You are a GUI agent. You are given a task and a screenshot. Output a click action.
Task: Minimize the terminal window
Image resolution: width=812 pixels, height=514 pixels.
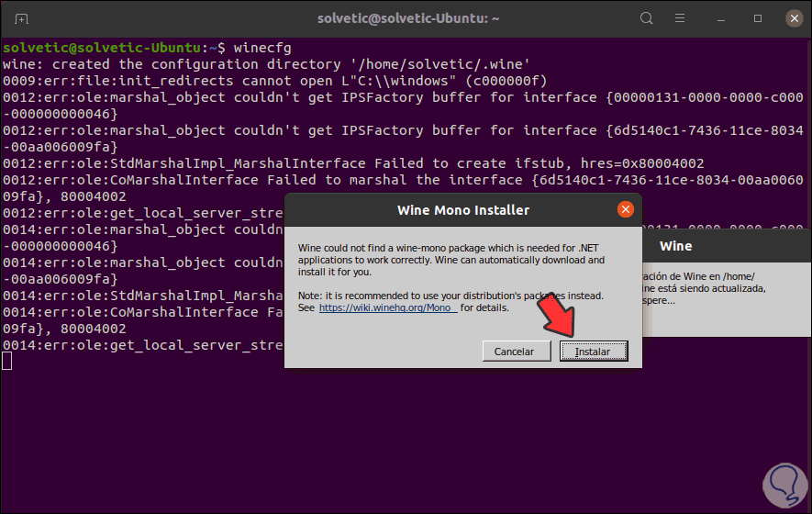(721, 19)
